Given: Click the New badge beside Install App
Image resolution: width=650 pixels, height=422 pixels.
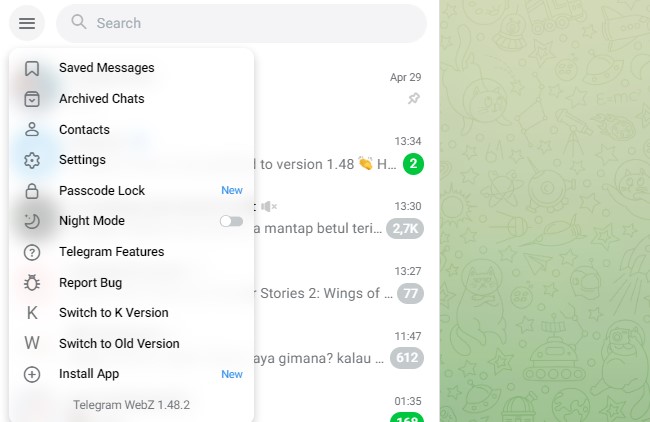Looking at the screenshot, I should coord(232,374).
